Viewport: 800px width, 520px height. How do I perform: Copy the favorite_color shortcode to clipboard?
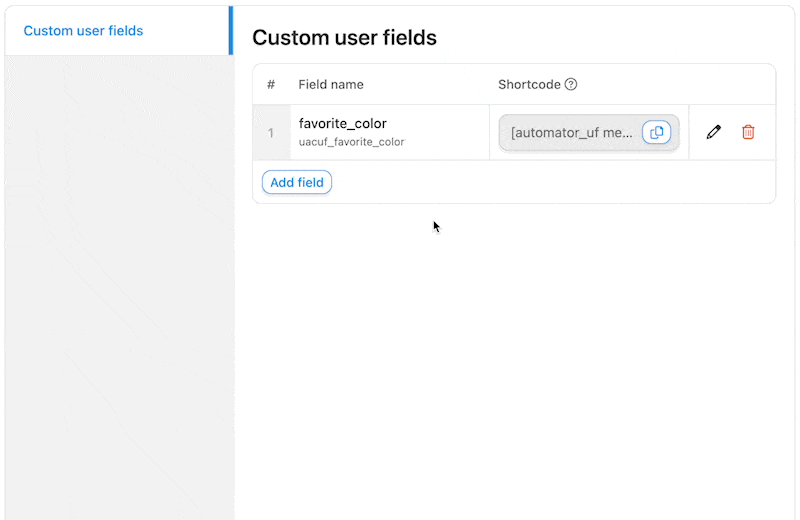[x=656, y=132]
